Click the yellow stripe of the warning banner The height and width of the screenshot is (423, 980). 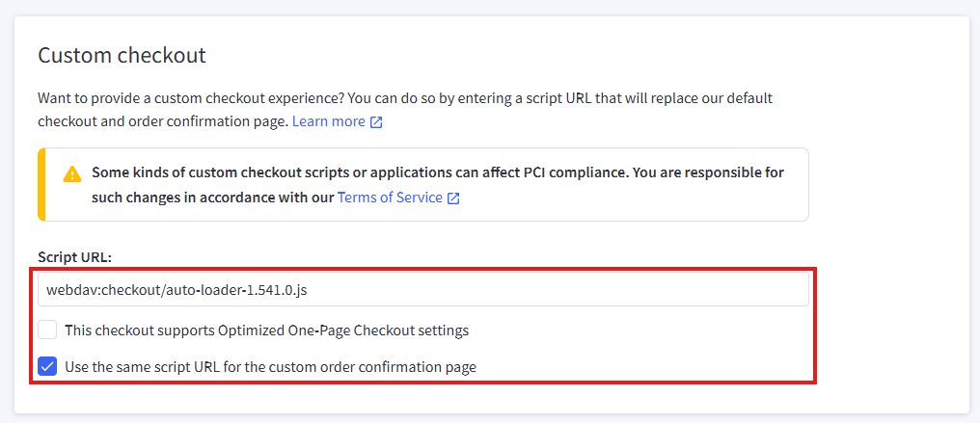pos(41,184)
